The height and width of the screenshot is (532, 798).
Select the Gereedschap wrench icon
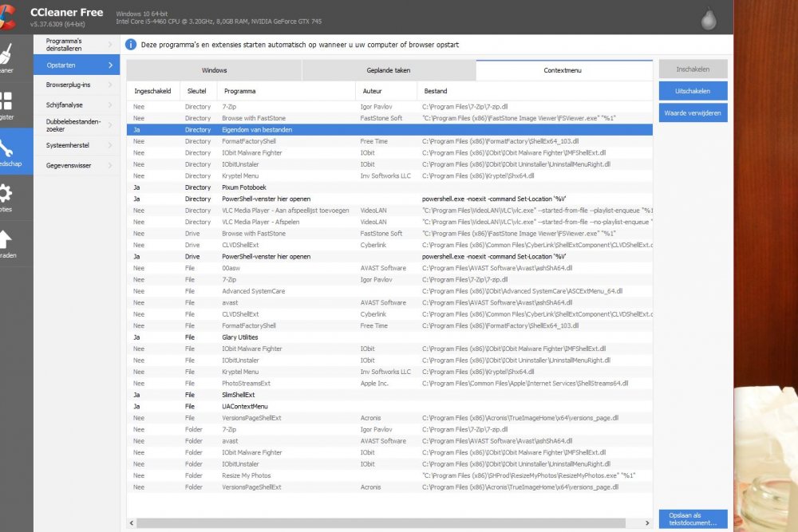(6, 148)
